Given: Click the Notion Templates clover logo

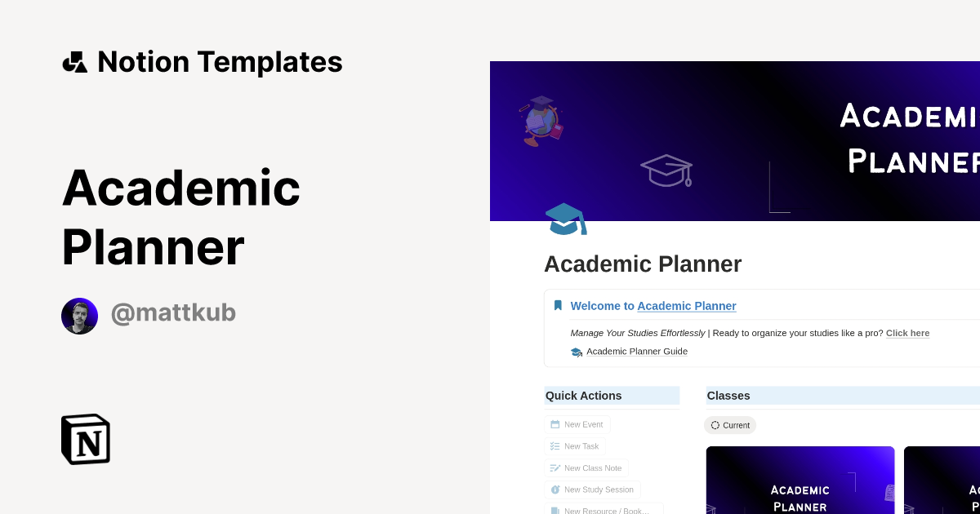Looking at the screenshot, I should (74, 61).
